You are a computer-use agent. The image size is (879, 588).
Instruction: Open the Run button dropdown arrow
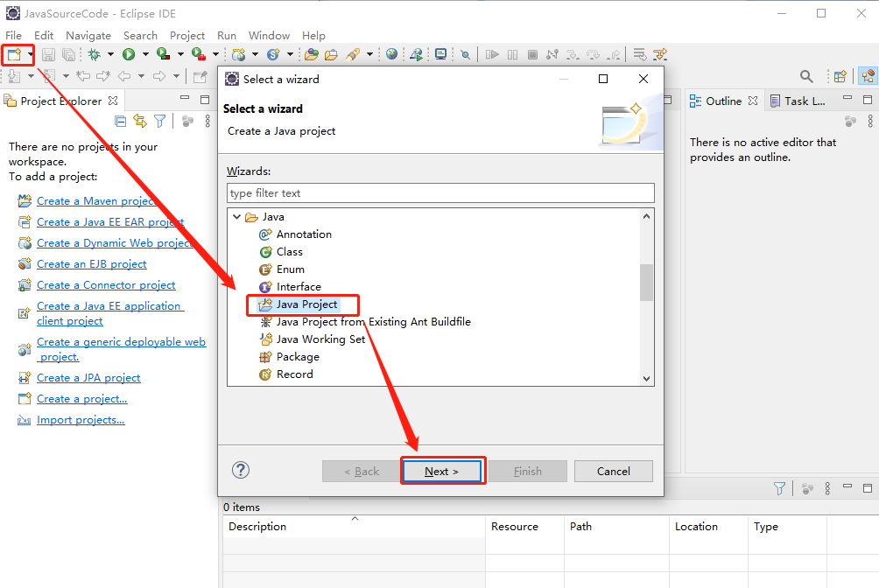[x=145, y=54]
